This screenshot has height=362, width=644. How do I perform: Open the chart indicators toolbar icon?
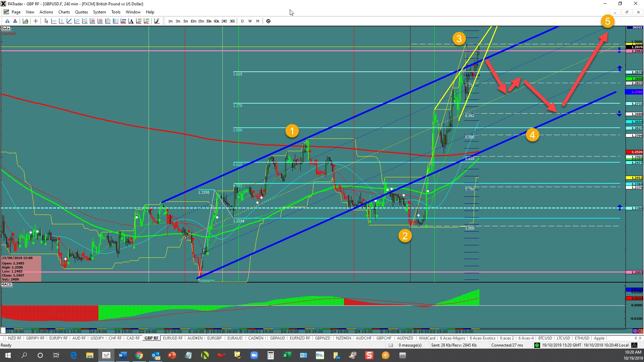pyautogui.click(x=25, y=21)
